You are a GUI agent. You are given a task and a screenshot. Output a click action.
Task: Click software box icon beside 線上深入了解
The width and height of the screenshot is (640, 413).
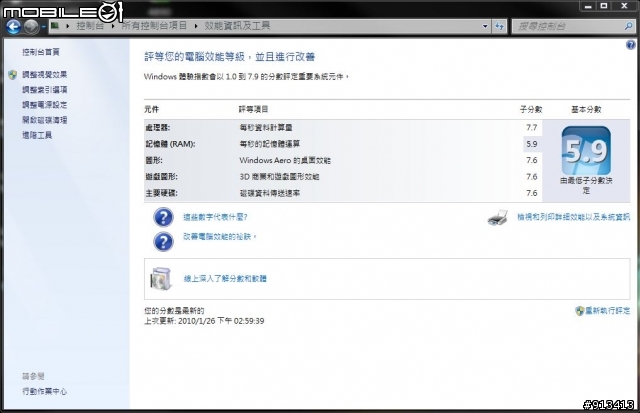click(x=161, y=278)
